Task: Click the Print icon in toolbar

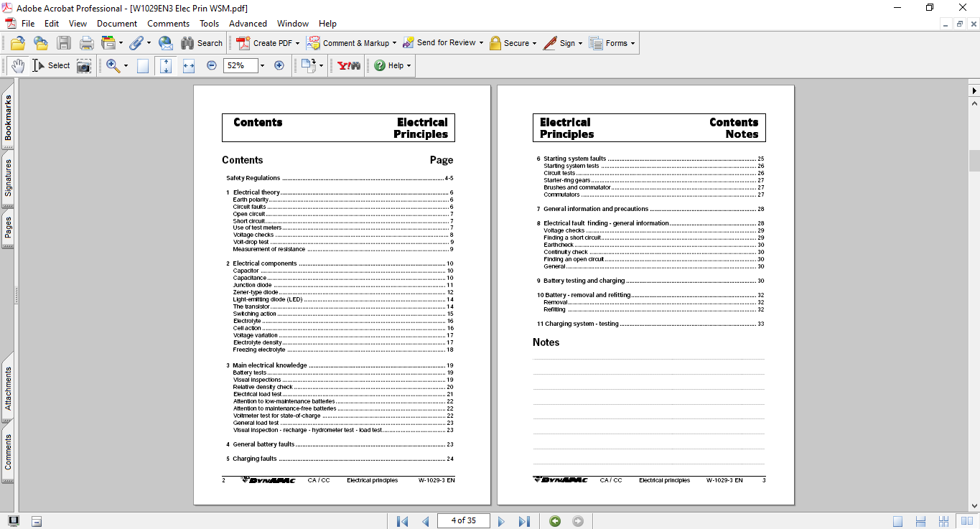Action: pyautogui.click(x=86, y=43)
